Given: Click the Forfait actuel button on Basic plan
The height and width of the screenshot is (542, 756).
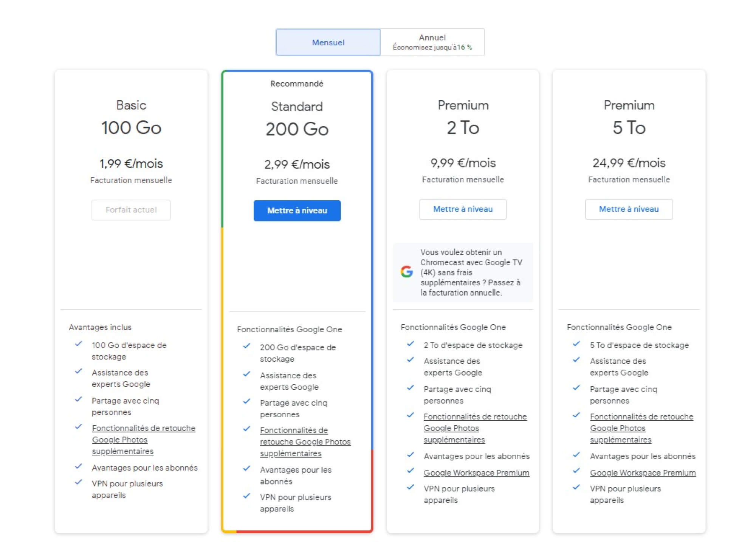Looking at the screenshot, I should click(x=131, y=210).
